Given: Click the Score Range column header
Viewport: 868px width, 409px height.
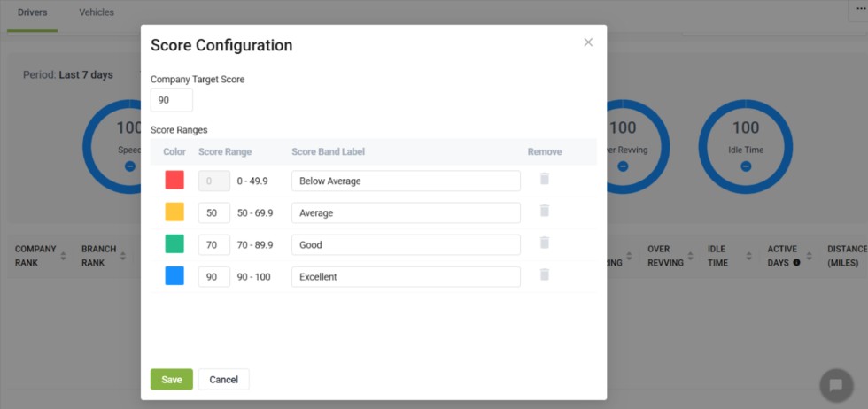Looking at the screenshot, I should pyautogui.click(x=225, y=151).
